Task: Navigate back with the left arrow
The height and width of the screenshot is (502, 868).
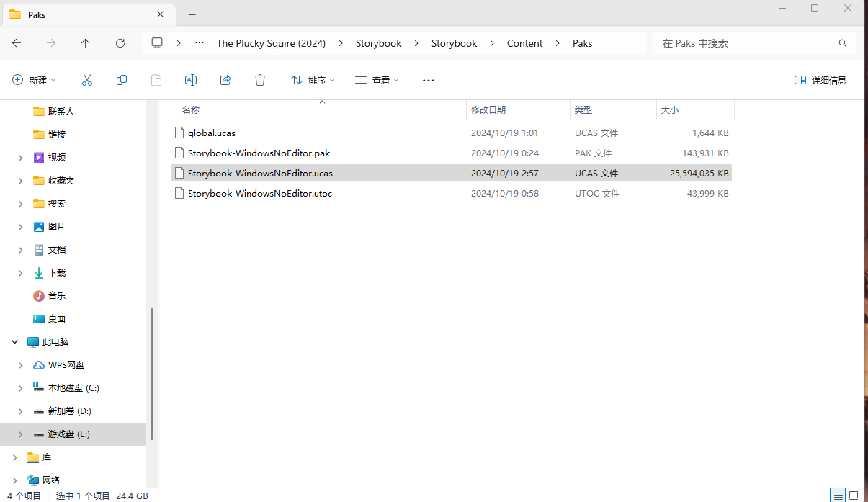Action: tap(17, 43)
